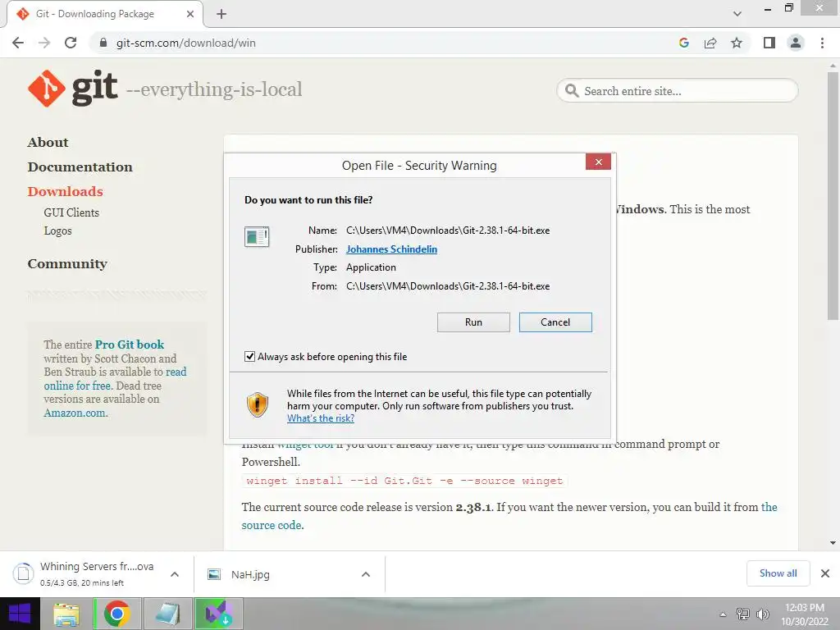The width and height of the screenshot is (840, 630).
Task: Open the tab search dropdown chevron
Action: click(x=737, y=14)
